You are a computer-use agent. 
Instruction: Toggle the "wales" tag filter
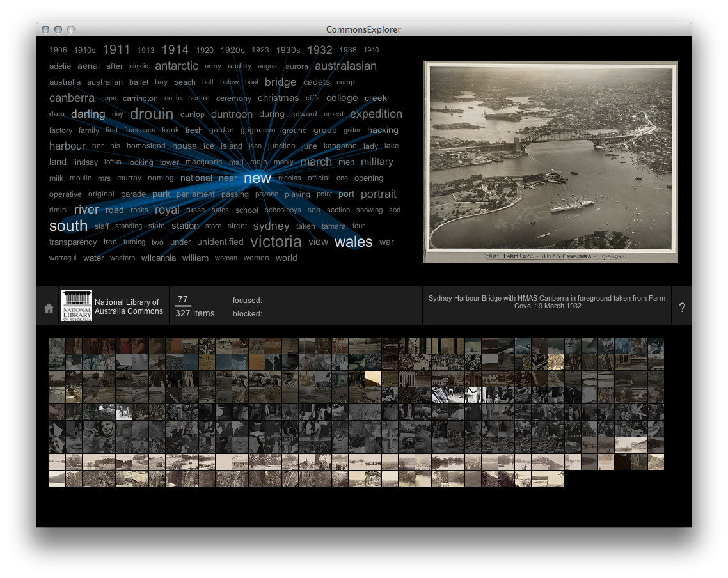pos(353,242)
